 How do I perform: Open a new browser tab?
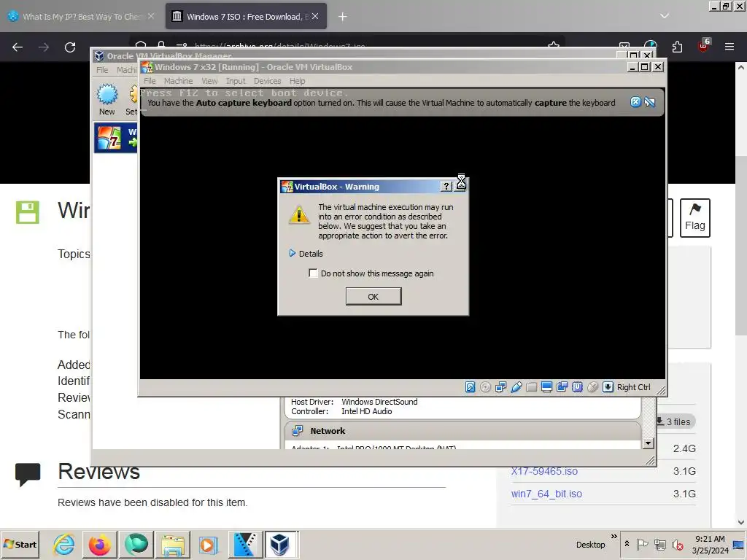coord(343,17)
